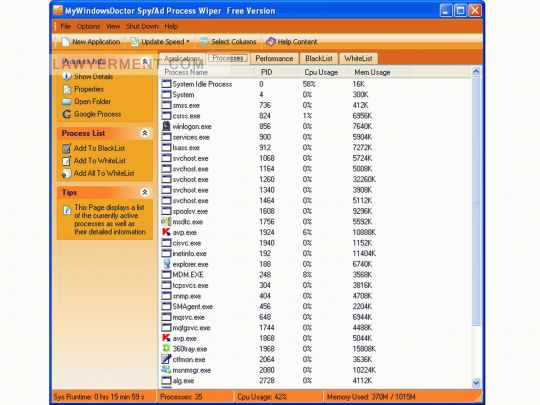Viewport: 540px width, 405px height.
Task: Open the Update Speed dropdown arrow
Action: tap(188, 42)
